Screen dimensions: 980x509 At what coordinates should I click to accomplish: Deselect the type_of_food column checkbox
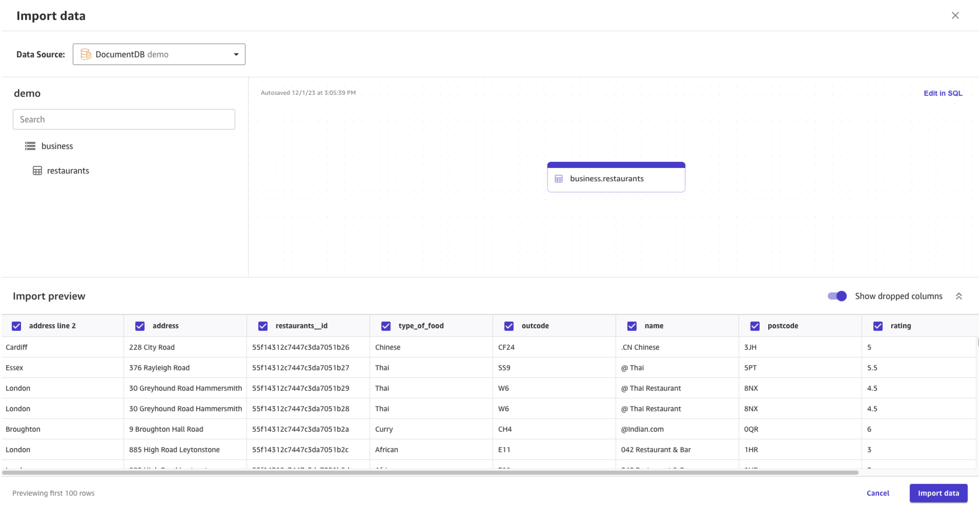[386, 326]
